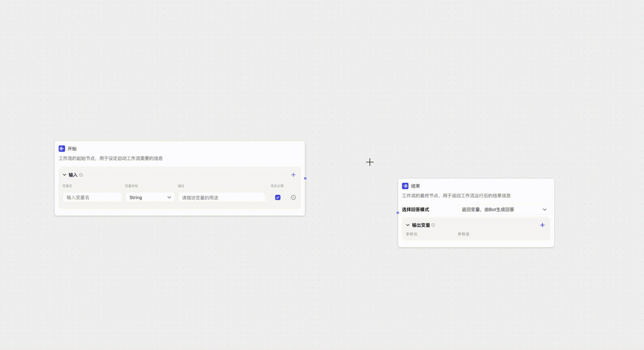Viewport: 644px width, 350px height.
Task: Click the Start node's output connector dot
Action: point(305,178)
